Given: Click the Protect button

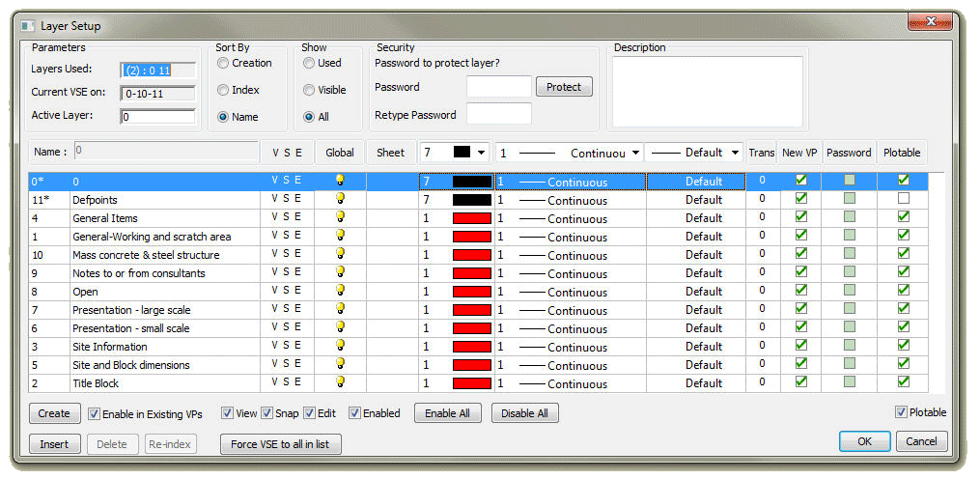Looking at the screenshot, I should pyautogui.click(x=563, y=87).
